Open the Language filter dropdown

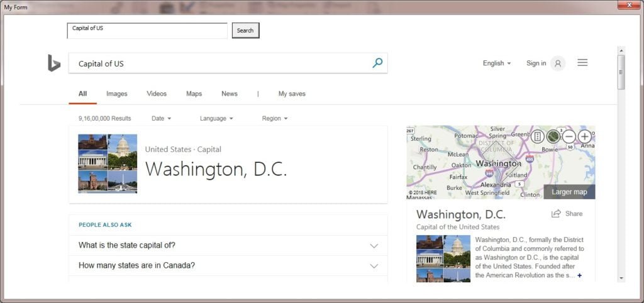[216, 118]
